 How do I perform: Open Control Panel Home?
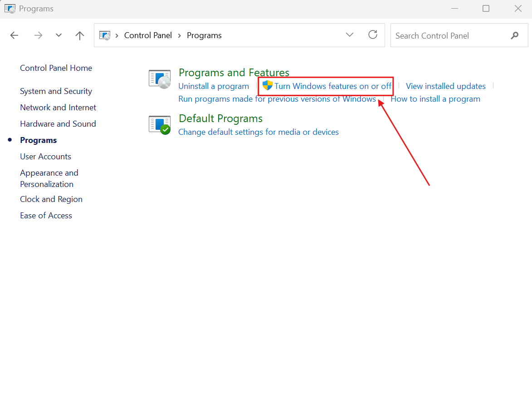[56, 68]
